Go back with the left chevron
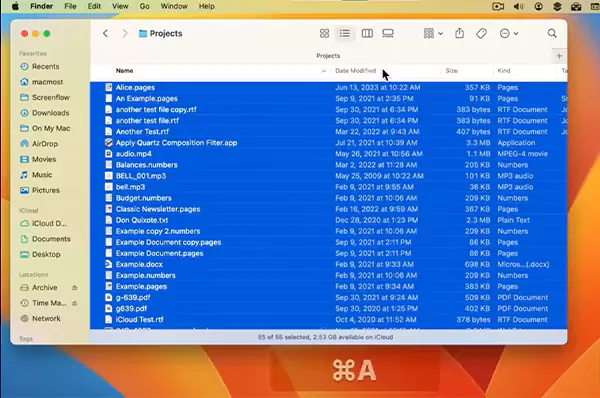600x398 pixels. [x=105, y=34]
